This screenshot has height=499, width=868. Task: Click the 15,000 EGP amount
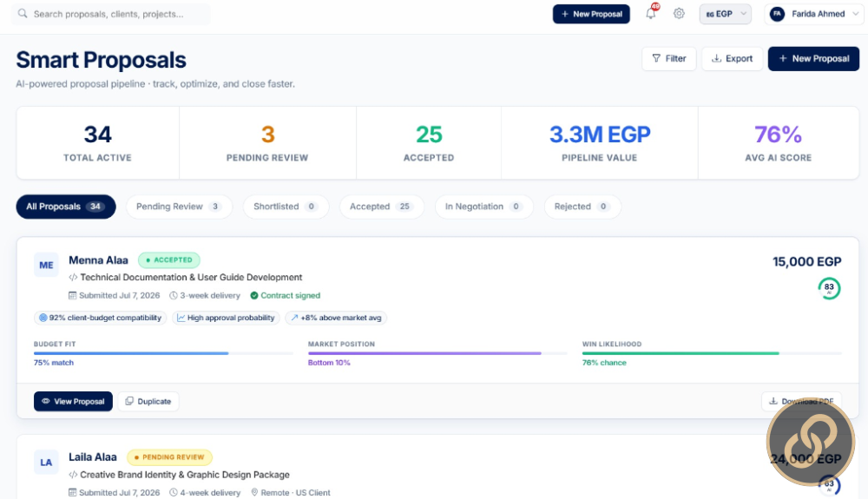coord(806,262)
